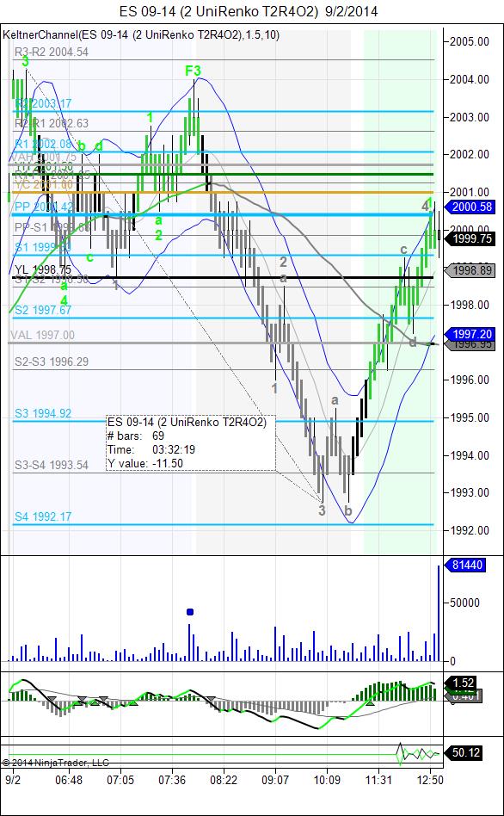Screen dimensions: 504x816
Task: Click the 9/2 date axis label
Action: (14, 780)
